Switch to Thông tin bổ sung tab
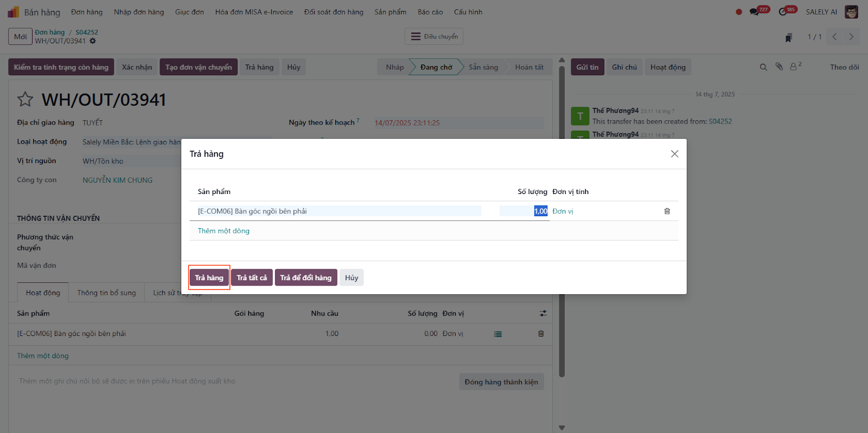Image resolution: width=868 pixels, height=433 pixels. [x=106, y=293]
